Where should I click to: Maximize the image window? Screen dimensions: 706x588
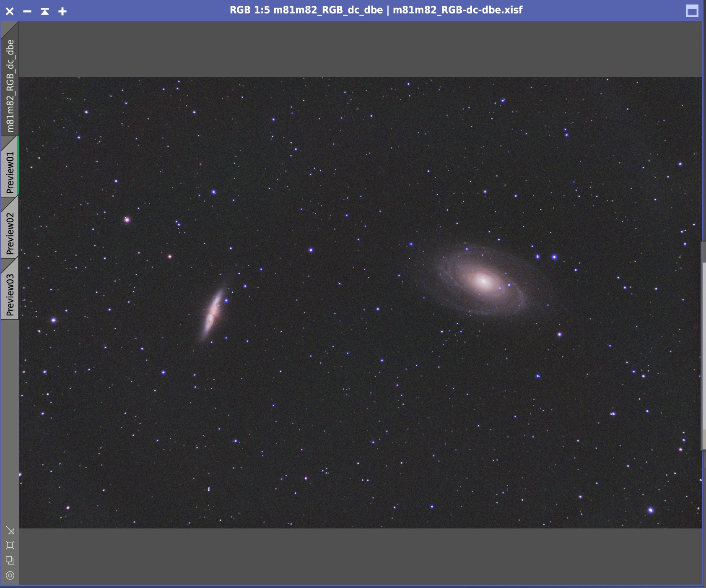point(692,11)
